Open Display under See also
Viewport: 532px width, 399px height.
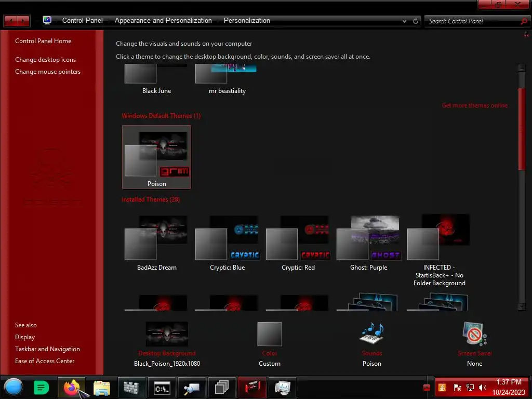(x=25, y=337)
